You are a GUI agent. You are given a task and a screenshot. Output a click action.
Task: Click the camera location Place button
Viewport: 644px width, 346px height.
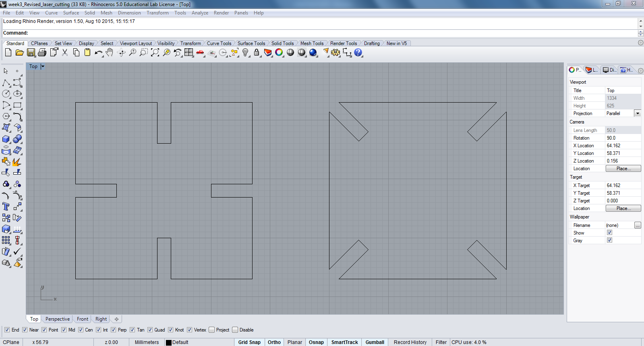623,169
